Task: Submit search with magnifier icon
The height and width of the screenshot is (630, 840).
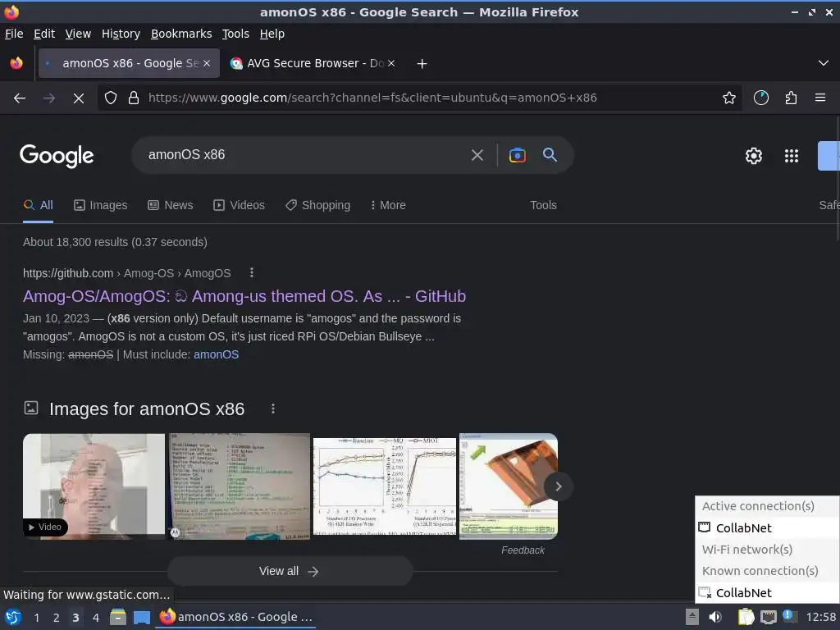Action: [x=550, y=155]
